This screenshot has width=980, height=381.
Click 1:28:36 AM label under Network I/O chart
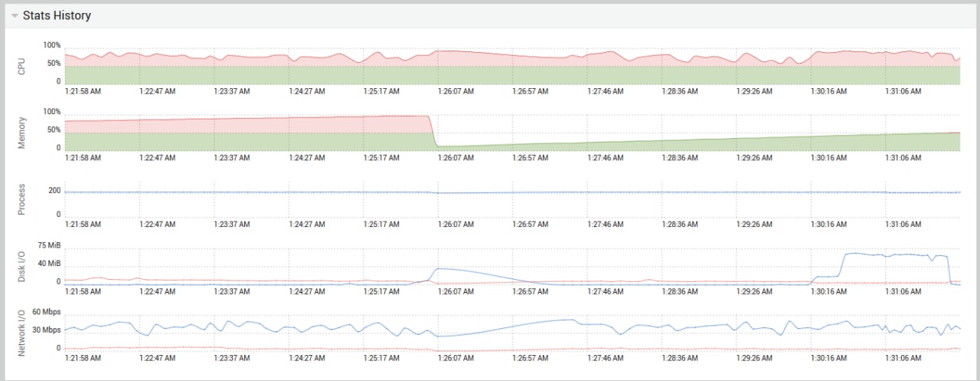680,358
